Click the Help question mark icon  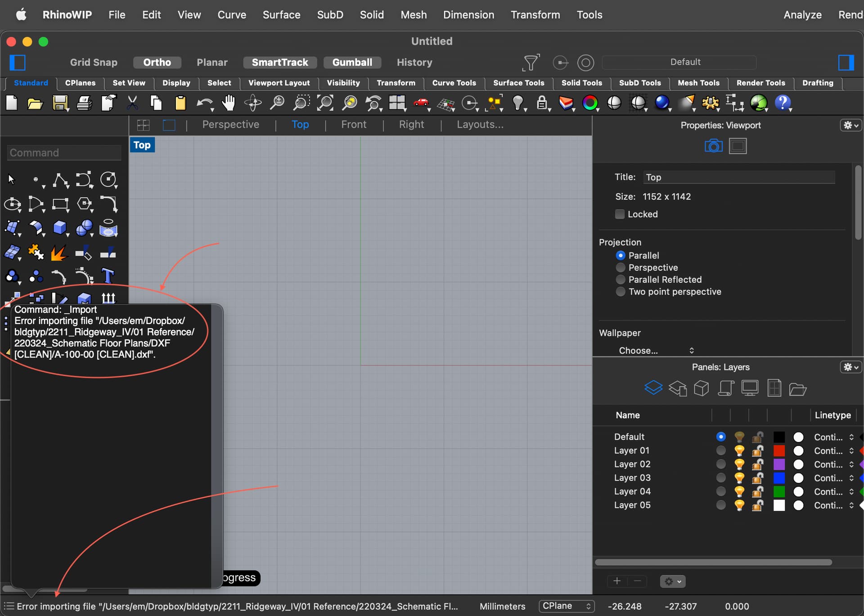(x=783, y=103)
